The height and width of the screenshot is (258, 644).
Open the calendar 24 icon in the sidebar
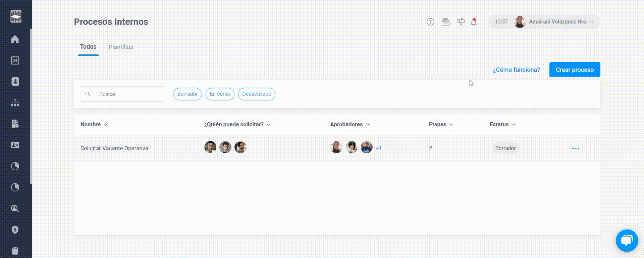[15, 60]
